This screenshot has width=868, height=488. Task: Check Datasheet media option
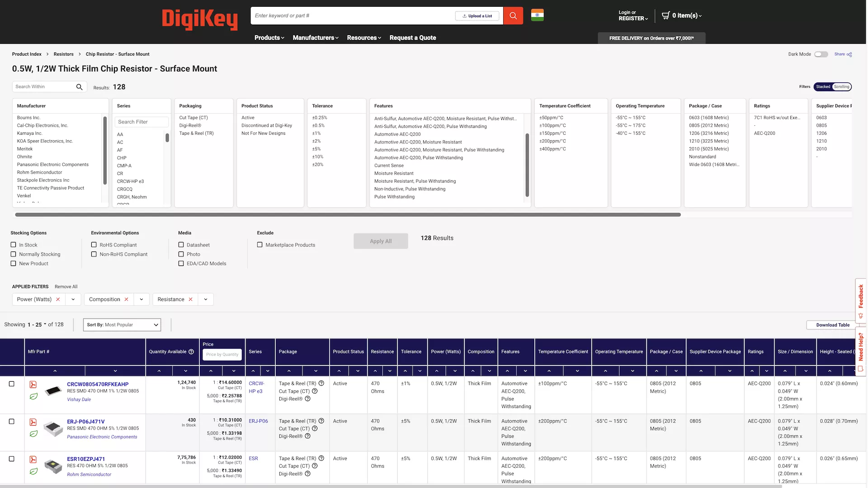click(x=181, y=245)
